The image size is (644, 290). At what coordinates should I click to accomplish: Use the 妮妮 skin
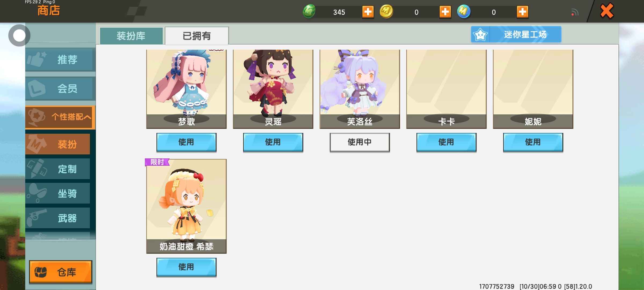pos(533,142)
